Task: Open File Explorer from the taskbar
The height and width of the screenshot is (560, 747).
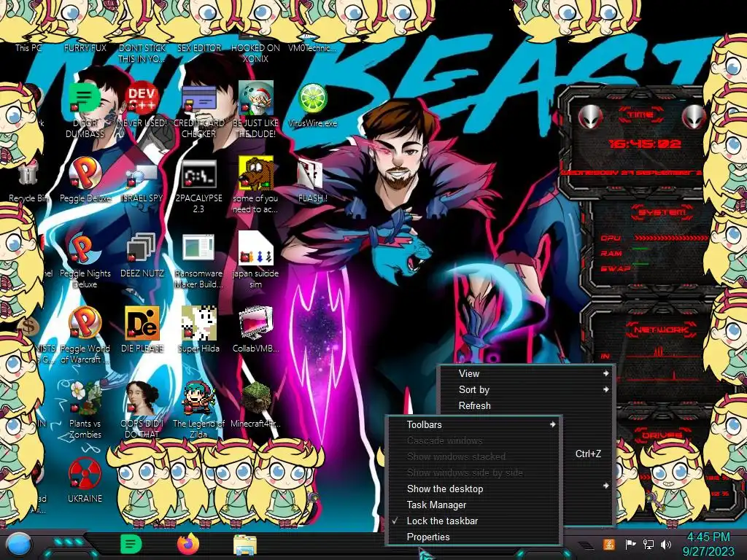Action: (x=245, y=545)
